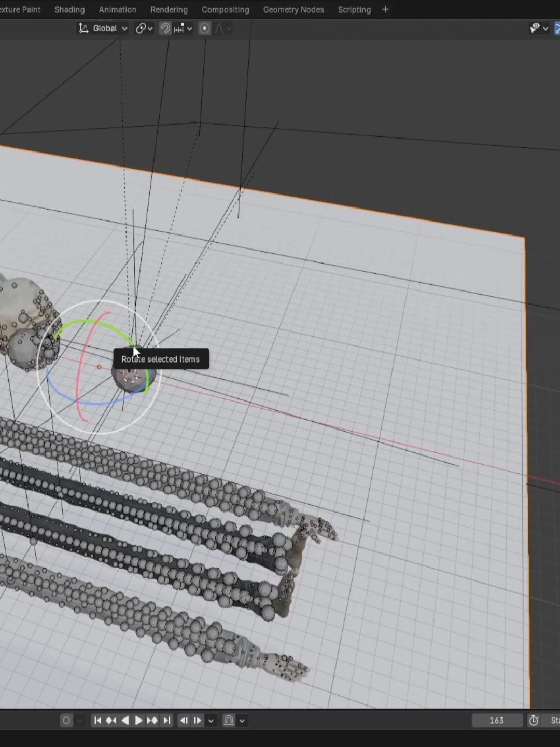560x747 pixels.
Task: Open the Compositing workspace tab
Action: (x=225, y=9)
